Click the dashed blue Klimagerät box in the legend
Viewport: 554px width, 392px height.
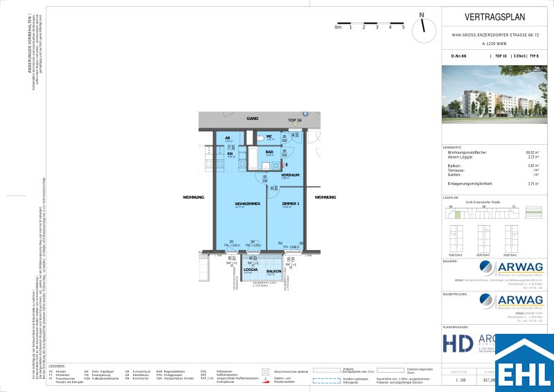[x=327, y=381]
